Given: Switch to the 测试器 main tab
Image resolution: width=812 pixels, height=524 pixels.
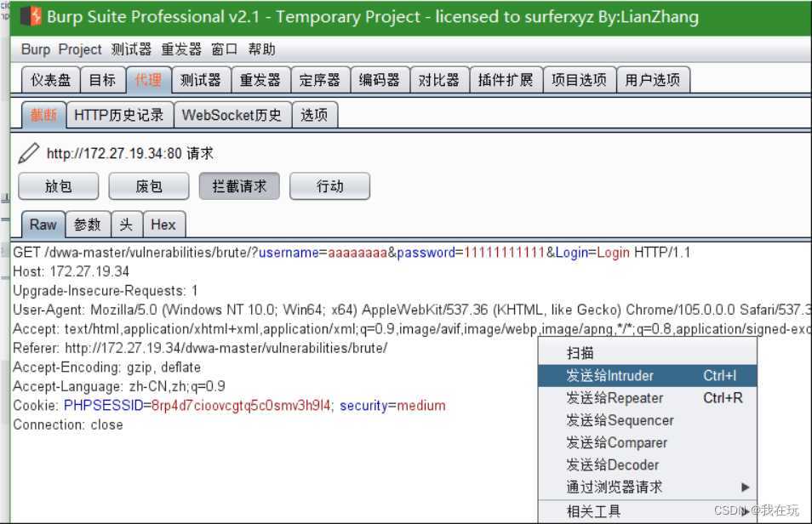Looking at the screenshot, I should (201, 80).
